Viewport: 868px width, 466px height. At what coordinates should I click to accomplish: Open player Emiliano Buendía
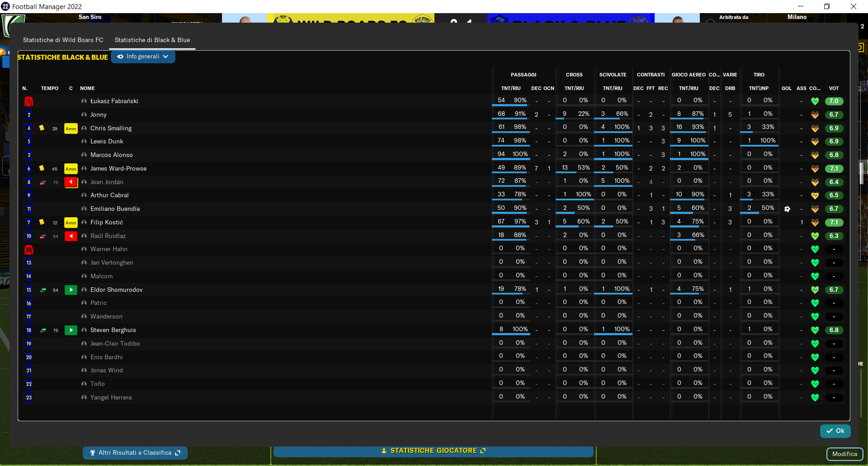pos(115,209)
